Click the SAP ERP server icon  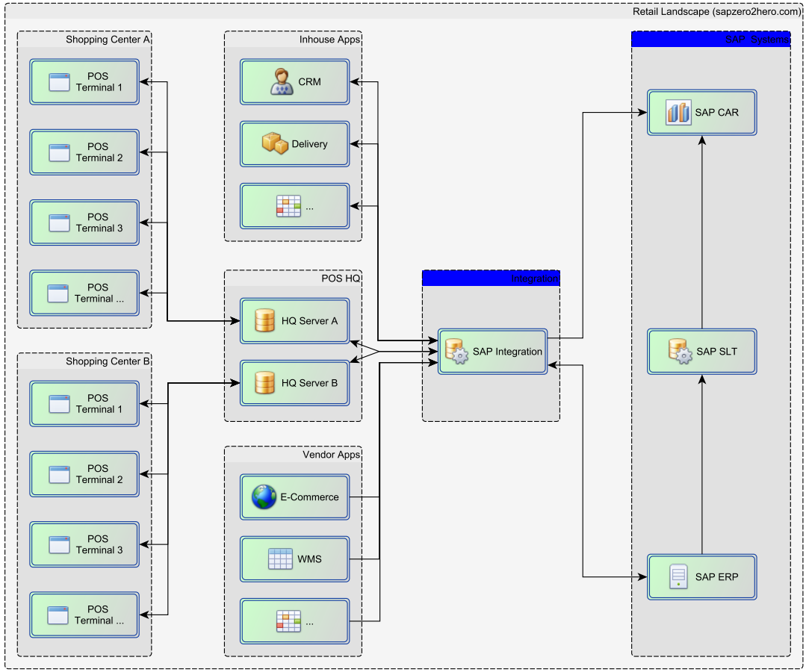click(x=678, y=576)
